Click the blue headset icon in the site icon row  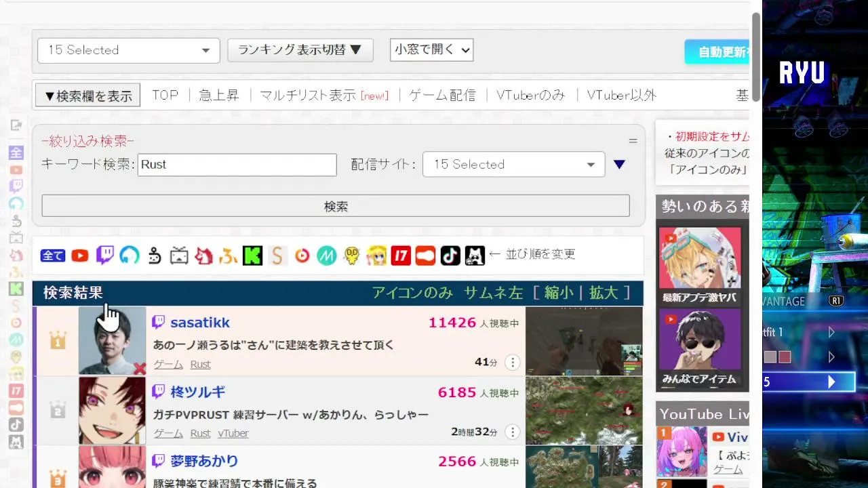130,256
